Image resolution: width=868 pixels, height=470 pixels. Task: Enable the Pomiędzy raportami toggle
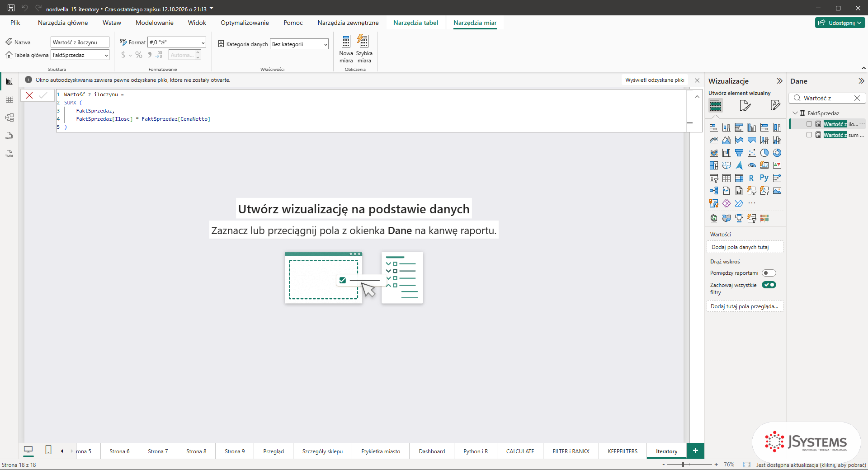(769, 273)
